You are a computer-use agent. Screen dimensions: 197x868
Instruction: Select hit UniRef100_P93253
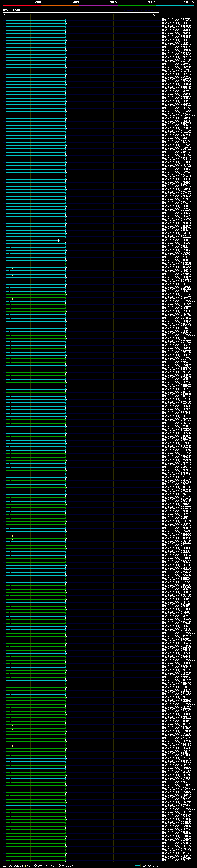pos(177,78)
